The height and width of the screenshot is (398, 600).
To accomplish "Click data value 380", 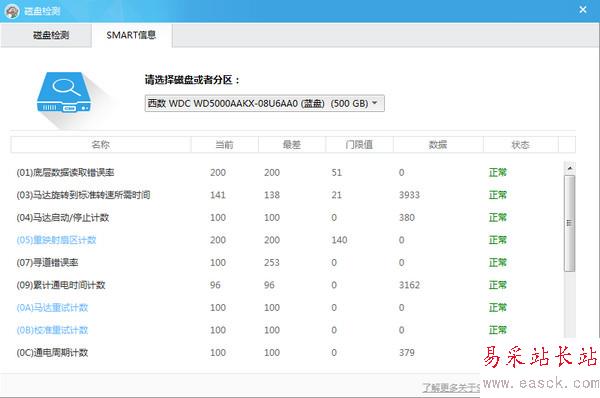I will (407, 218).
